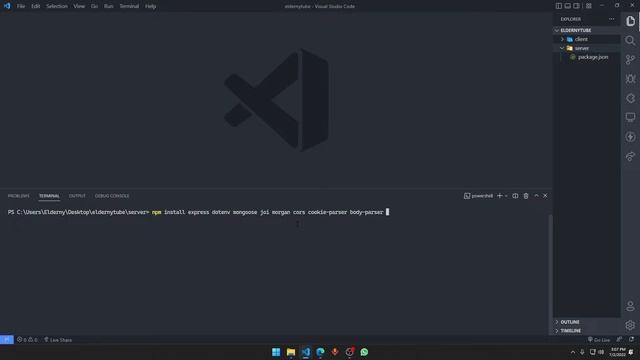The height and width of the screenshot is (360, 640).
Task: Switch to the PROBLEMS tab
Action: point(18,196)
